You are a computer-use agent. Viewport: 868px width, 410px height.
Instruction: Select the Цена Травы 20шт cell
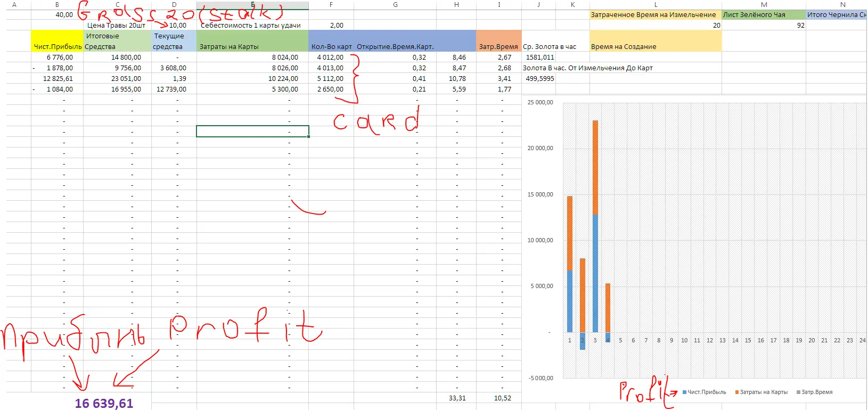point(117,25)
